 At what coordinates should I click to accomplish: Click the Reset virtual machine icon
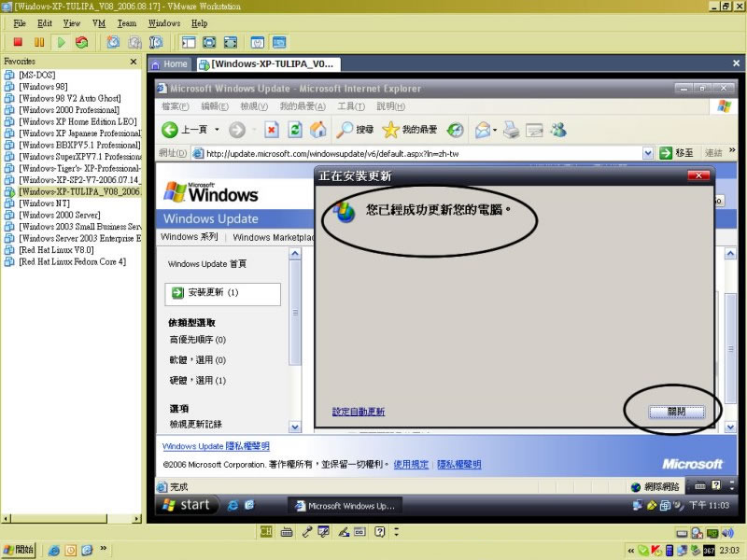click(x=82, y=42)
